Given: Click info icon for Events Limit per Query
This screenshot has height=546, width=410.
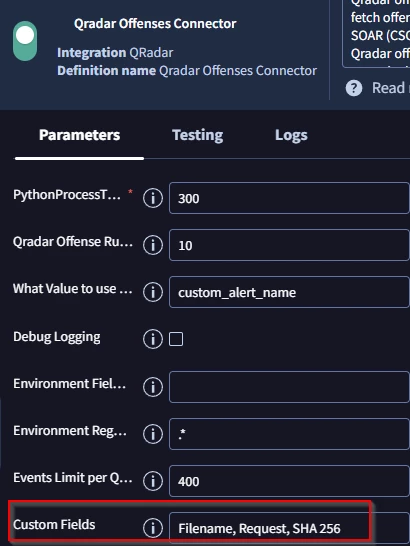Looking at the screenshot, I should tap(153, 481).
